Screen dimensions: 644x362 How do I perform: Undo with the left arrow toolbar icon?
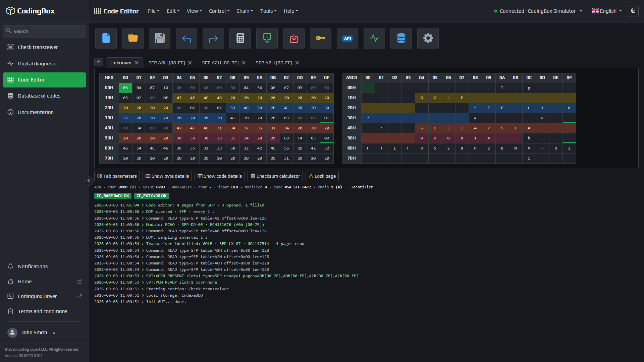(x=186, y=39)
